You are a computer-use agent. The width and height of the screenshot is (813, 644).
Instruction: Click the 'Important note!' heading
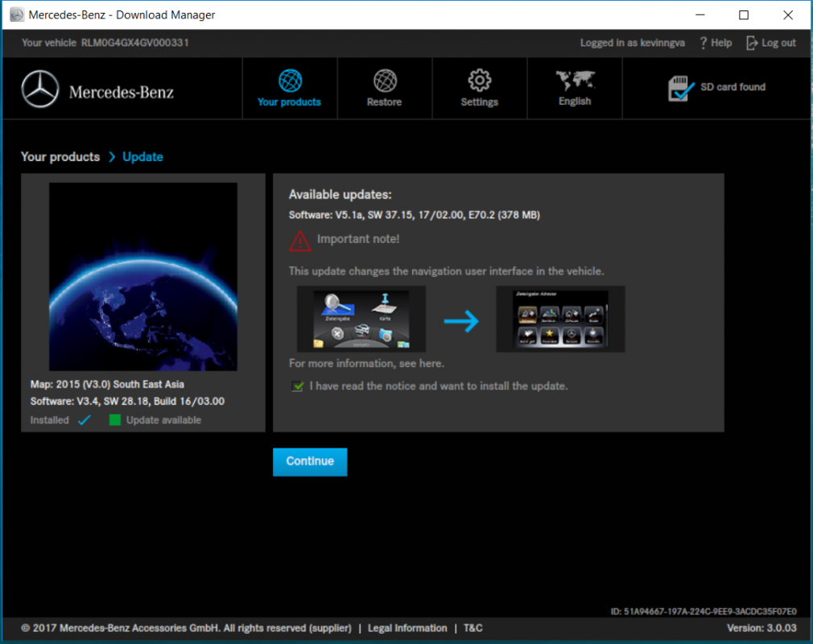(x=358, y=239)
